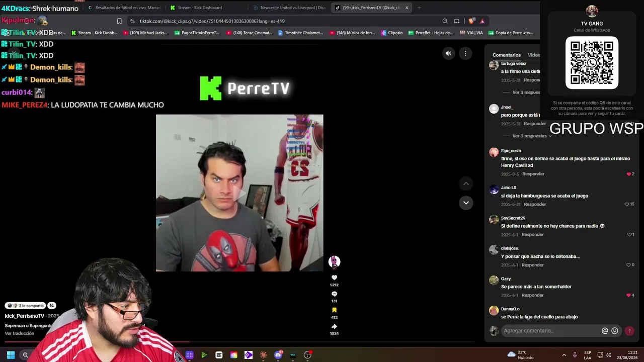Click the repost icon next to shares

[x=51, y=306]
